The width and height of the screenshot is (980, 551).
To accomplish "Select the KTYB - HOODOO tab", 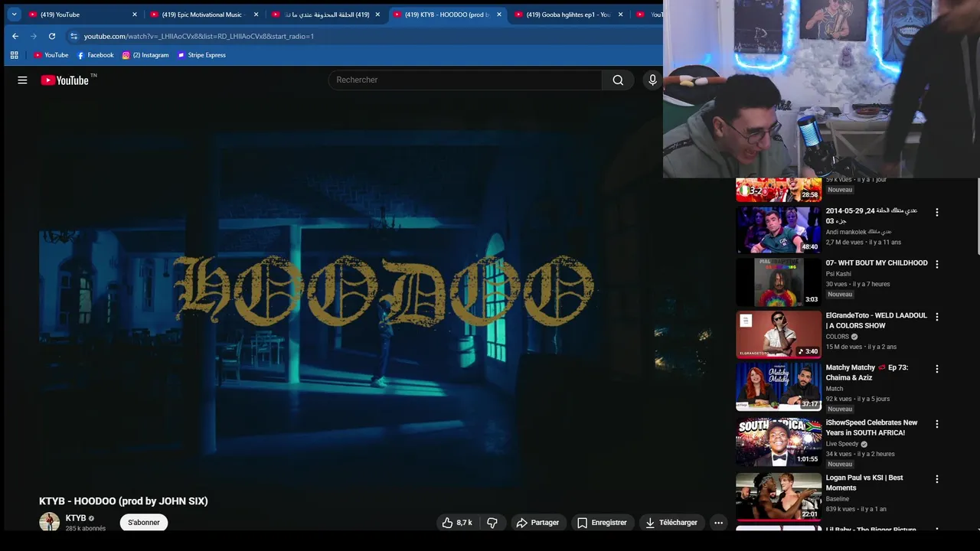I will [447, 15].
